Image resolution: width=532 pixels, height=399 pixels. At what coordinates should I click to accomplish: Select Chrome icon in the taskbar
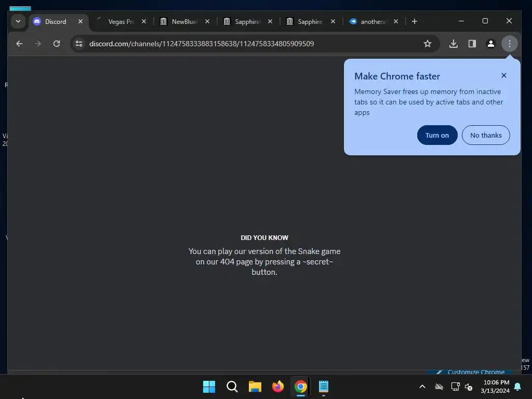(300, 387)
